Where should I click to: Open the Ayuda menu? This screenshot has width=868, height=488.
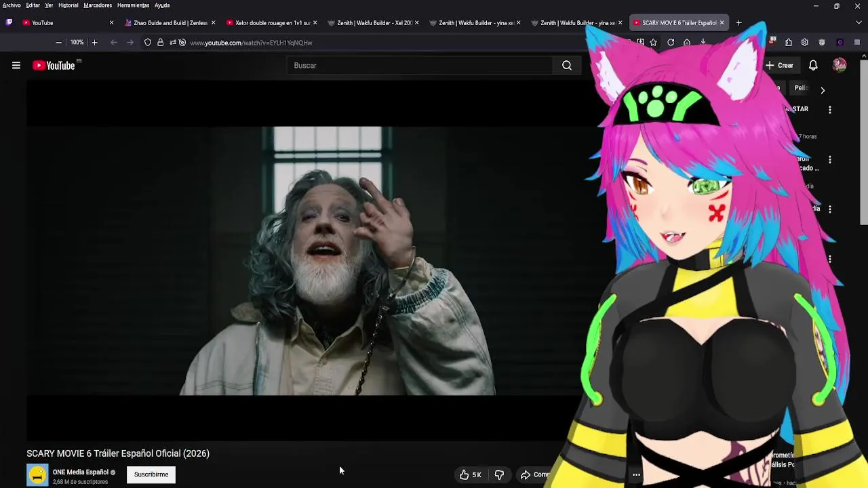click(x=162, y=5)
